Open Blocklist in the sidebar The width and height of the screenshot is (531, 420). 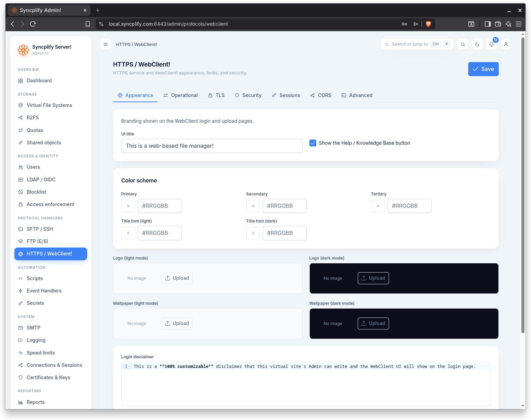click(51, 192)
